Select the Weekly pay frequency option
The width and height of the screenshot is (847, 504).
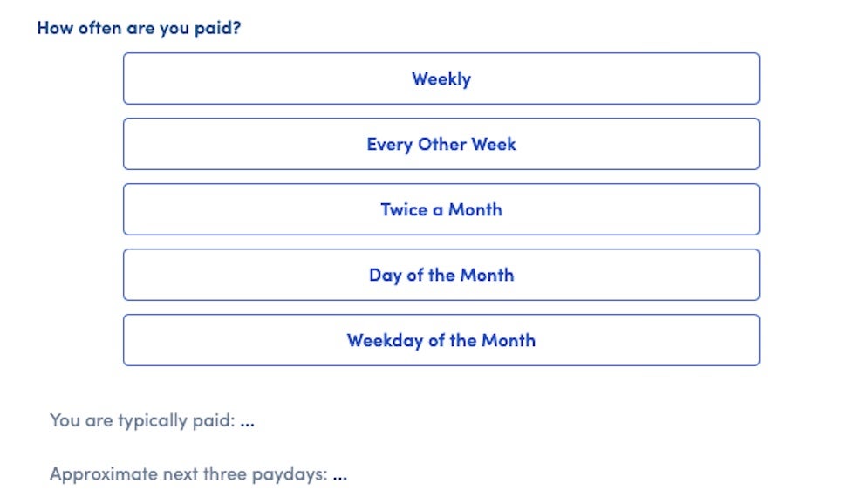pos(441,78)
